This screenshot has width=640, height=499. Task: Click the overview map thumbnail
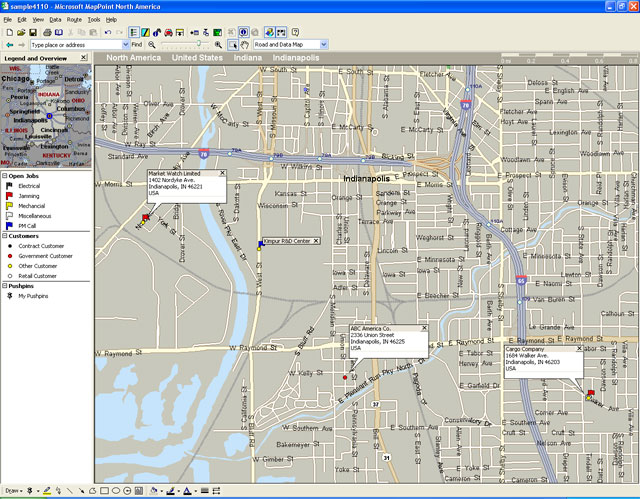pos(46,115)
